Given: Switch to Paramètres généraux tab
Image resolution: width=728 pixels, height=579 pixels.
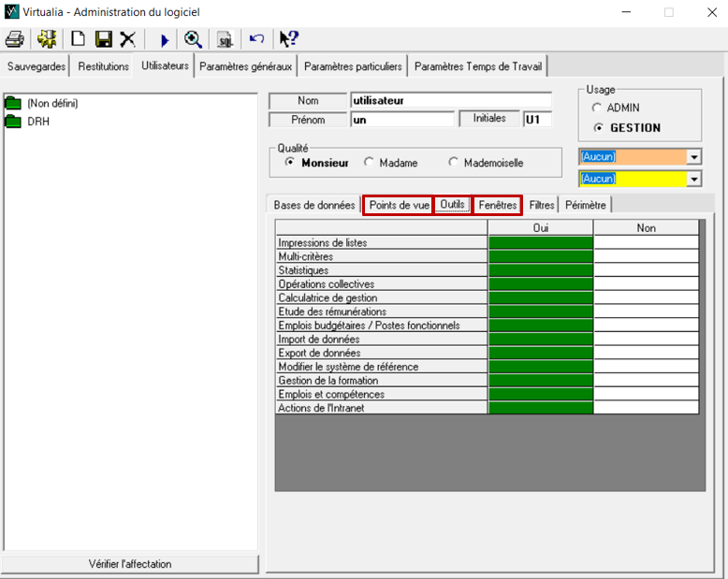Looking at the screenshot, I should coord(246,66).
